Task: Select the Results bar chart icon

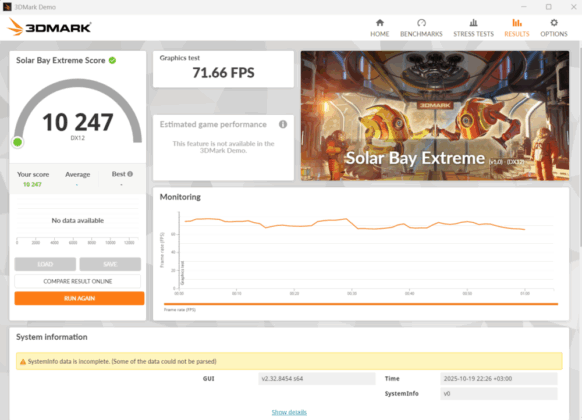Action: coord(517,23)
